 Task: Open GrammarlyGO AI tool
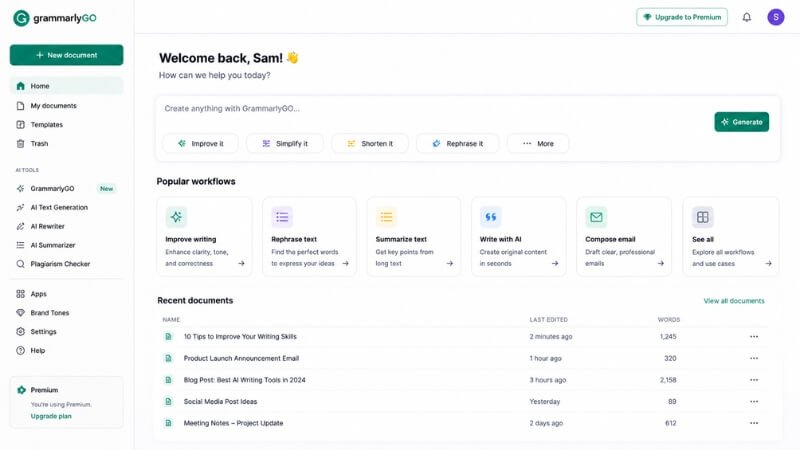click(66, 188)
